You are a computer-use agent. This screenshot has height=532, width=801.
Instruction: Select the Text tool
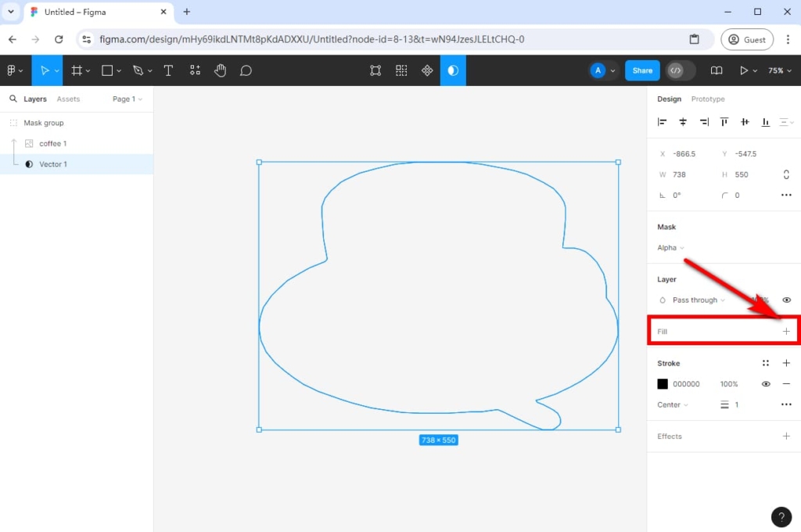pyautogui.click(x=168, y=70)
